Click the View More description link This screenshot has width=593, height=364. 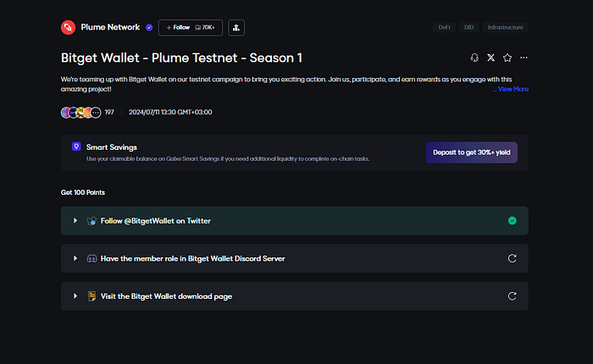tap(513, 89)
